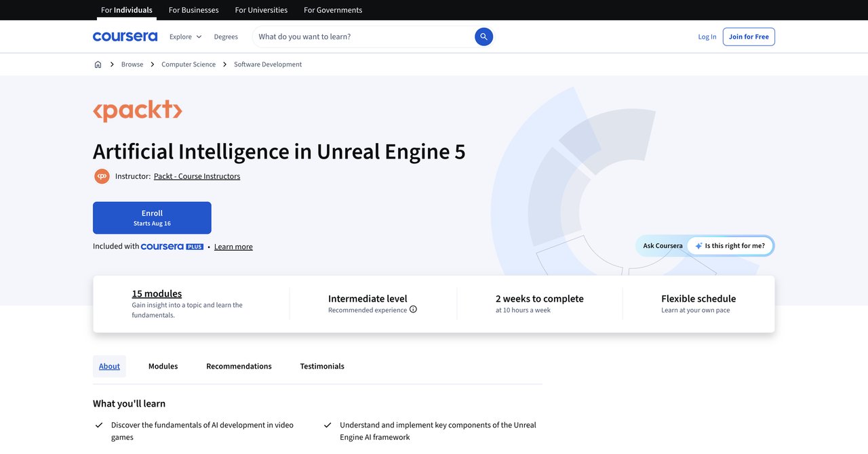Click the Flexible schedule text

(x=698, y=298)
